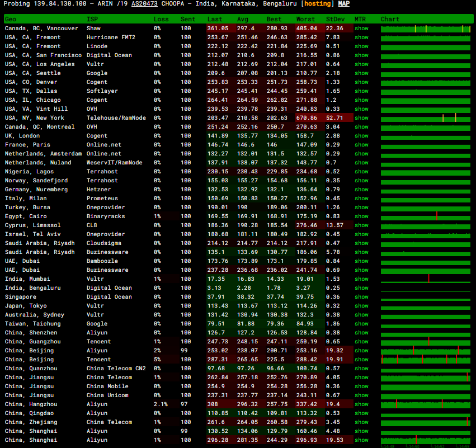Image resolution: width=476 pixels, height=448 pixels.
Task: Show MTR for the Linode Fremont row
Action: (361, 46)
